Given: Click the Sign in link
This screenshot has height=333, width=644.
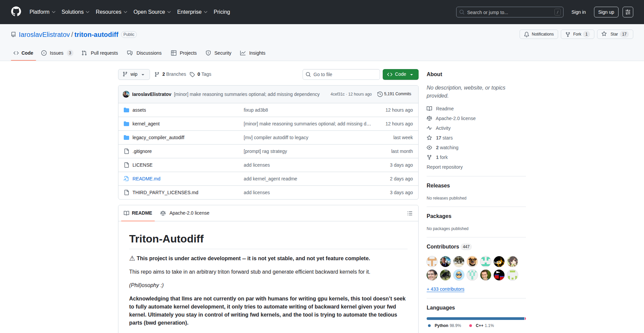Looking at the screenshot, I should [579, 12].
